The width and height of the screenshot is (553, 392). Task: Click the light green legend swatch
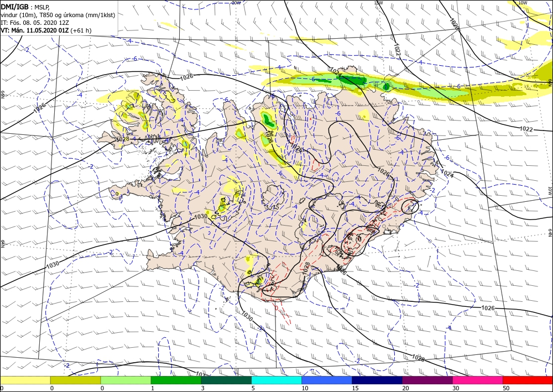pos(126,380)
